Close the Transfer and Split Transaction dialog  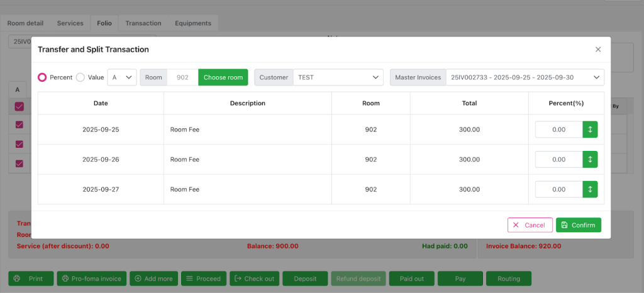pyautogui.click(x=598, y=49)
